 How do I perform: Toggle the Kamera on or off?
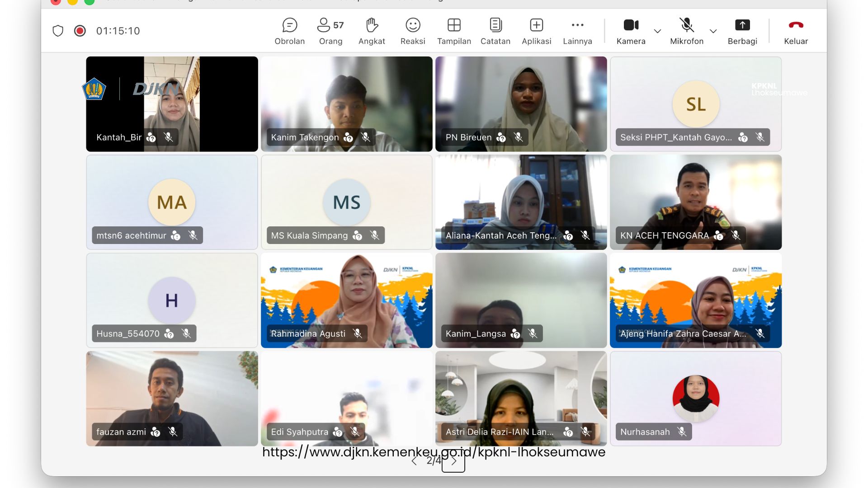(x=631, y=31)
